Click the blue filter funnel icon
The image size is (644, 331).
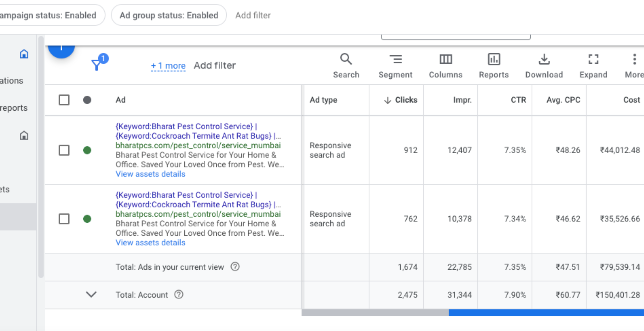click(x=97, y=64)
